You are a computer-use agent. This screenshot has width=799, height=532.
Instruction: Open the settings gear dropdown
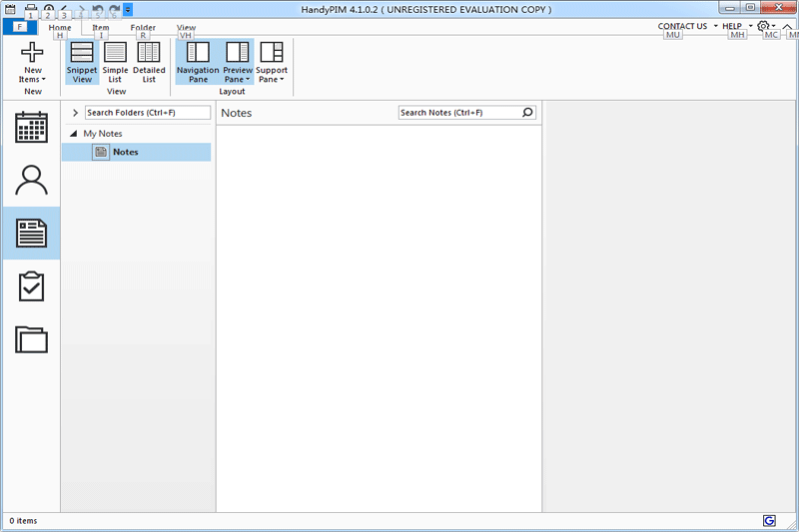coord(766,26)
